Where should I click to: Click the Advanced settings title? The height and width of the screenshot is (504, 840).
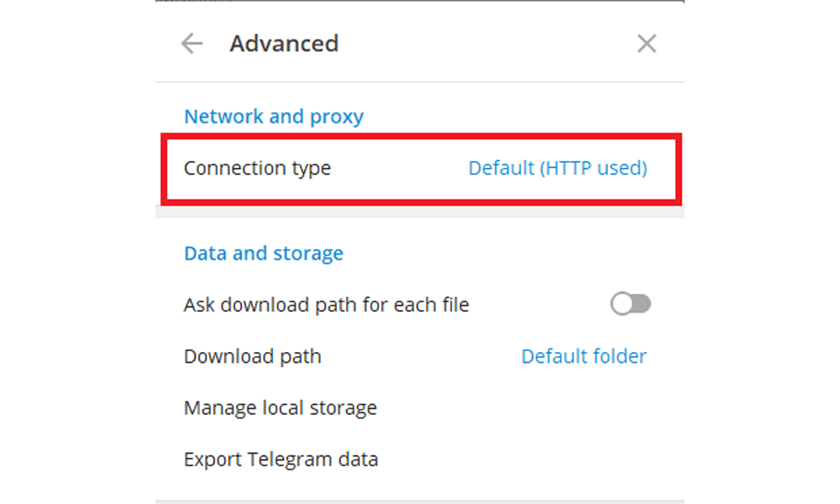click(284, 43)
